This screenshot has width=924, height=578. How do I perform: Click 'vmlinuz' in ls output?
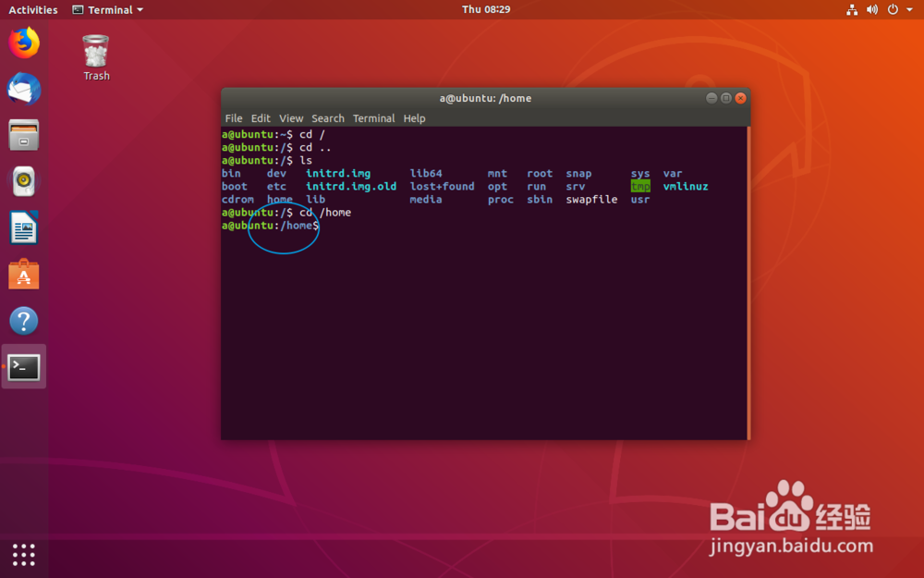click(686, 187)
